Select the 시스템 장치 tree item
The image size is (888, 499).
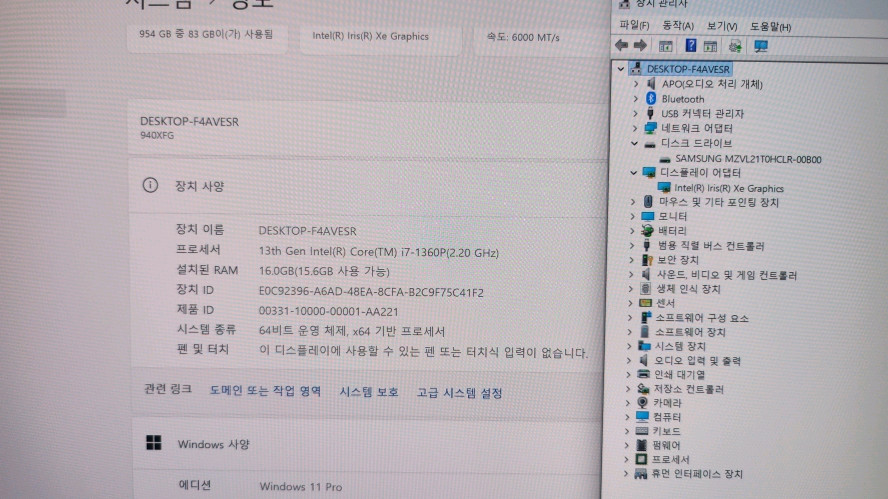point(680,346)
